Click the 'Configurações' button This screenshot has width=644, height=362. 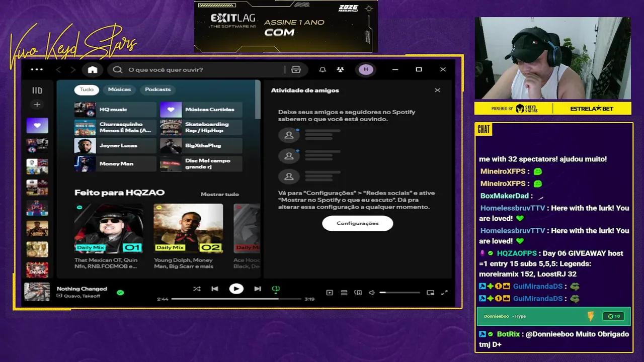coord(358,223)
